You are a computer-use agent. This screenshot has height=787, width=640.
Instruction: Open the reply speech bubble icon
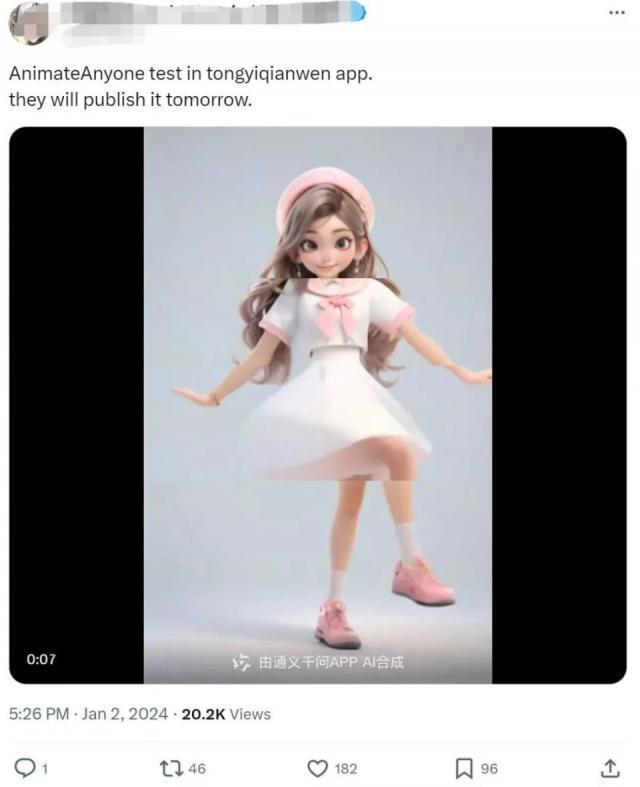click(x=24, y=767)
